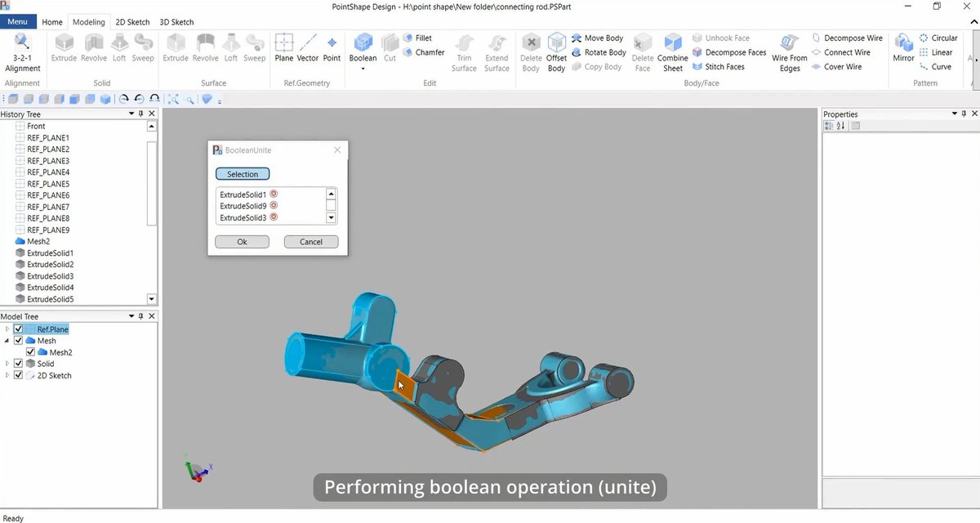Screen dimensions: 980x523
Task: Uncheck the Ref.Plane visibility checkbox
Action: coord(18,329)
